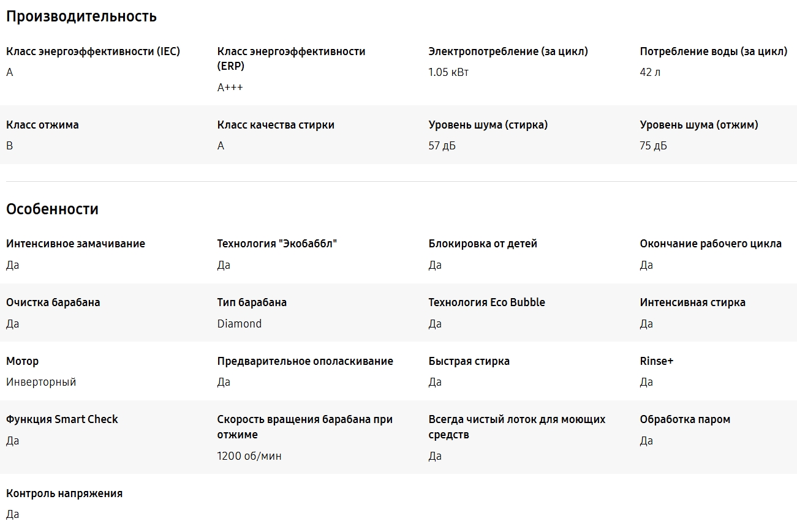Select the Diamond drum type value
Viewport: 797px width, 532px height.
tap(239, 324)
